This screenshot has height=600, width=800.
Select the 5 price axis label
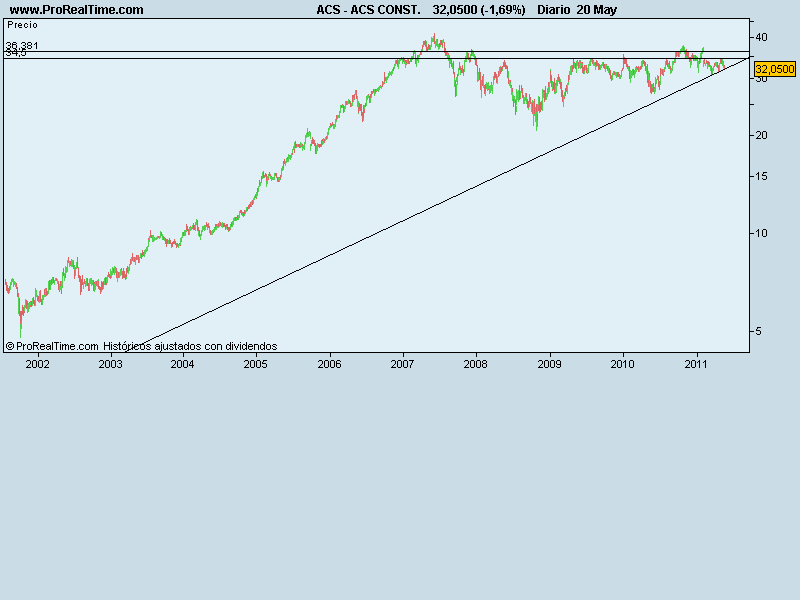point(759,331)
